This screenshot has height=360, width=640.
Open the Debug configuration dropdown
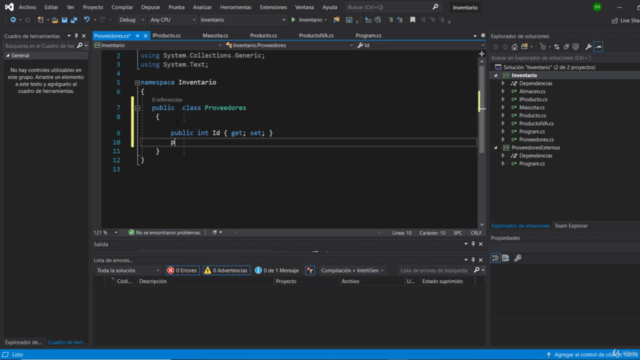point(131,20)
